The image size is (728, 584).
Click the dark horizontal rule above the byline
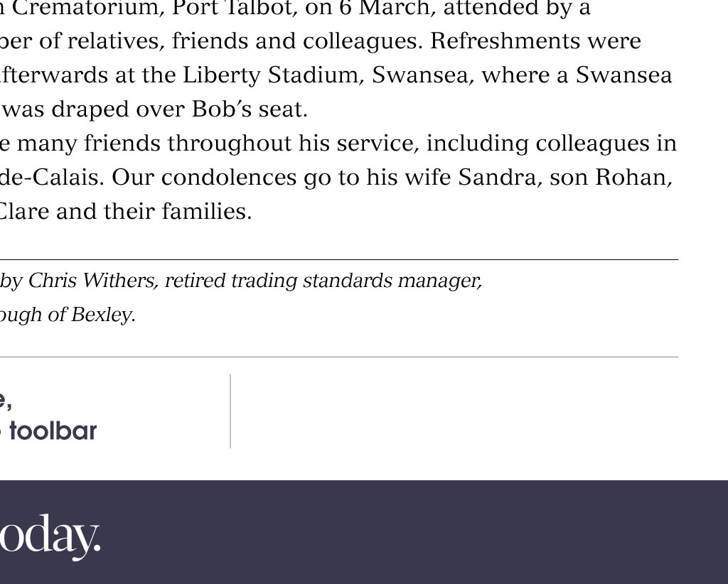[x=339, y=260]
